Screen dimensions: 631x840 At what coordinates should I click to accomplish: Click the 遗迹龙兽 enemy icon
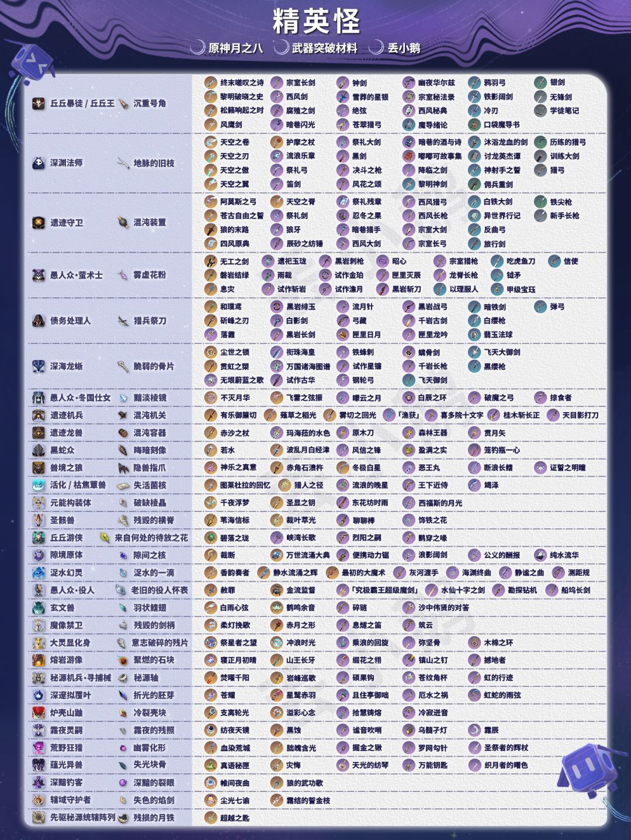pyautogui.click(x=39, y=433)
